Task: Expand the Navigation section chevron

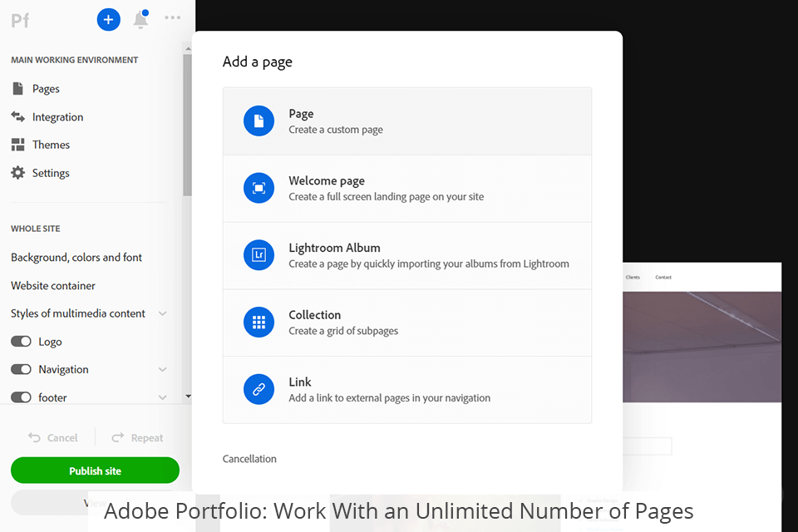Action: pyautogui.click(x=162, y=369)
